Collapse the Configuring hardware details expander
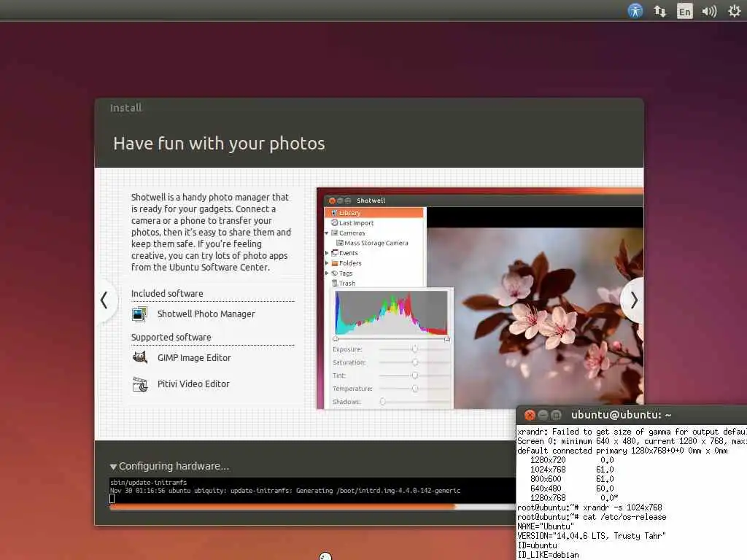Image resolution: width=747 pixels, height=560 pixels. click(113, 467)
